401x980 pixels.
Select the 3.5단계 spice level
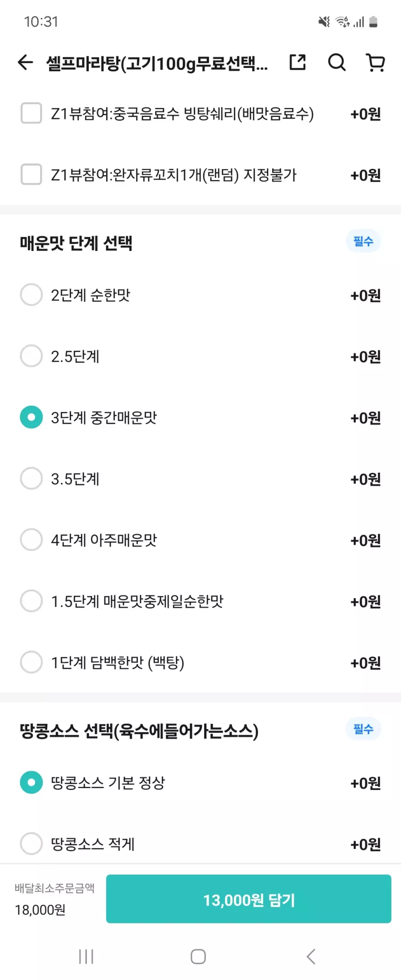coord(200,479)
